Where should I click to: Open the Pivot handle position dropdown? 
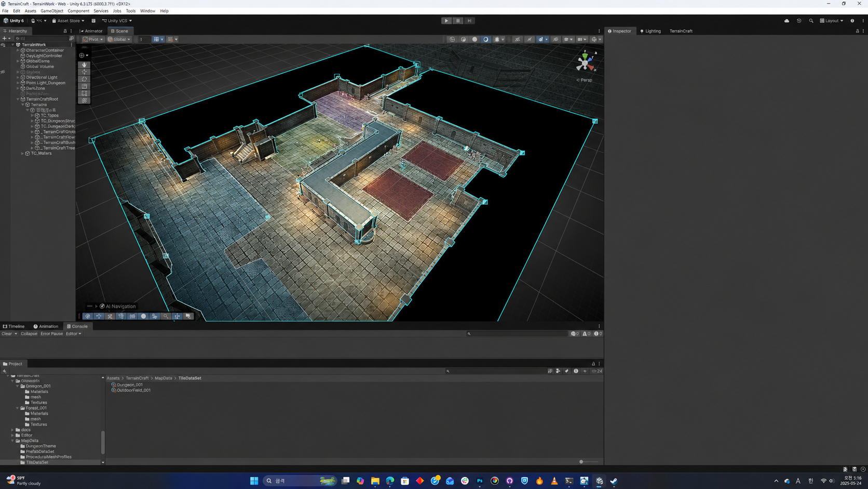(x=93, y=39)
